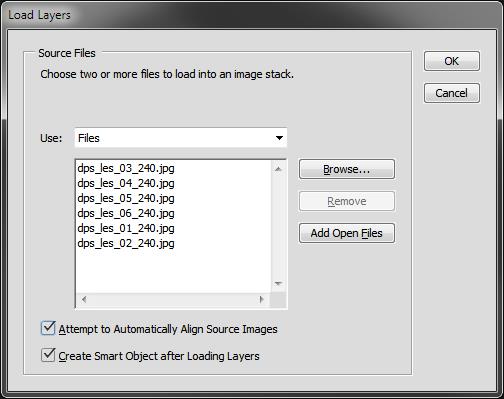Select dps_les_04_240.jpg in the file list
This screenshot has width=504, height=399.
click(x=126, y=183)
